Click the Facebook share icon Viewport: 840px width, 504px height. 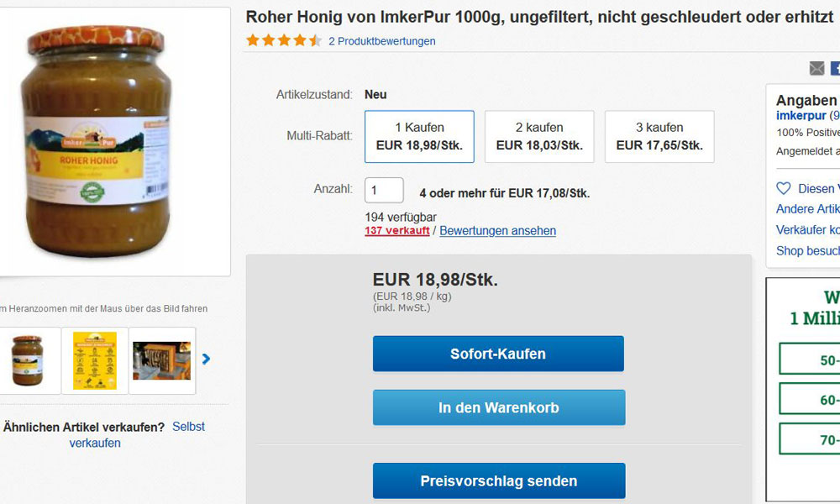[835, 68]
